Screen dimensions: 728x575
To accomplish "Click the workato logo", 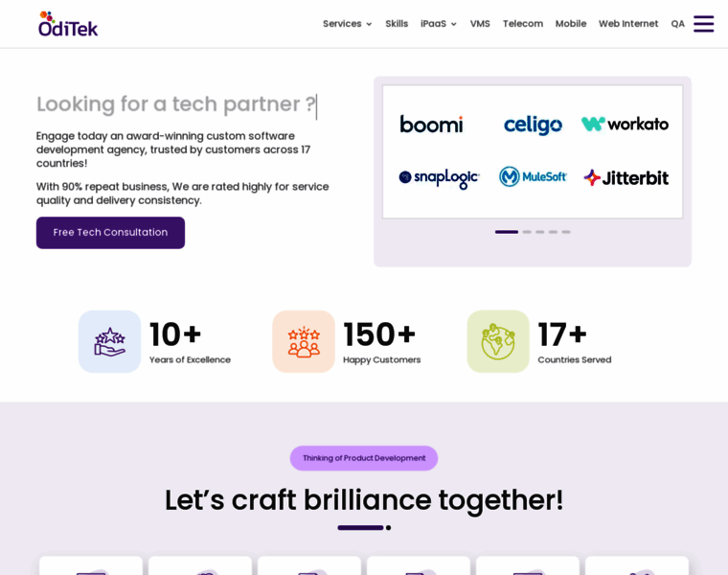I will tap(625, 124).
